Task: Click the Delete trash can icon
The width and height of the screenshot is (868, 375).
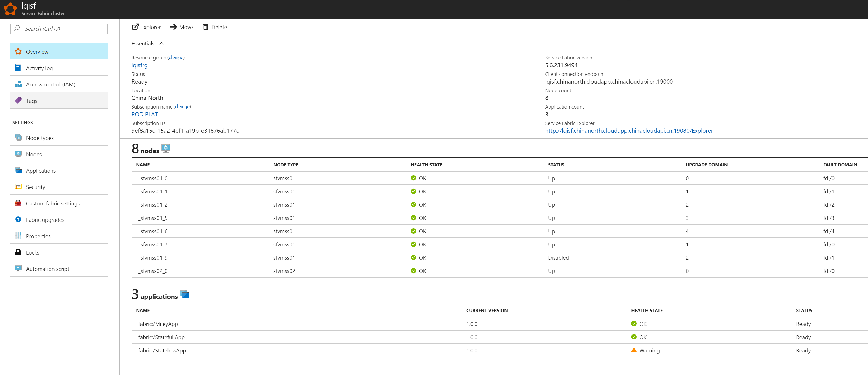Action: coord(205,27)
